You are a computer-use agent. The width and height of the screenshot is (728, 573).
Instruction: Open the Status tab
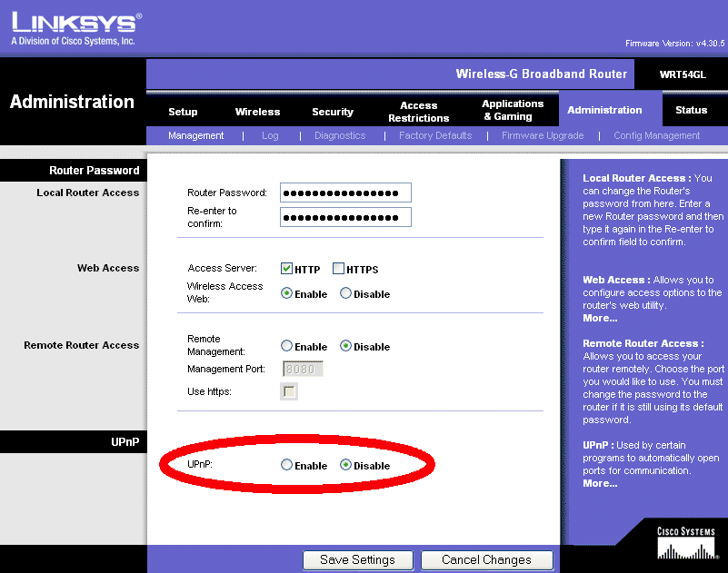tap(692, 110)
